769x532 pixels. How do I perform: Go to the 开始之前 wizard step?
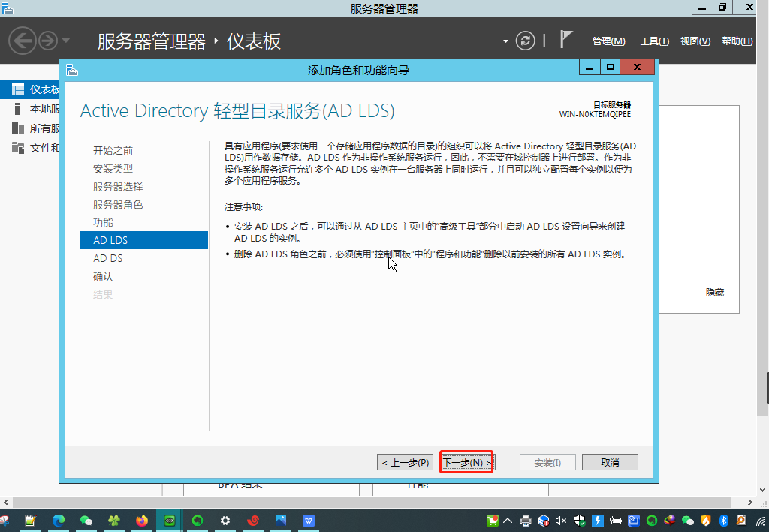(x=113, y=150)
